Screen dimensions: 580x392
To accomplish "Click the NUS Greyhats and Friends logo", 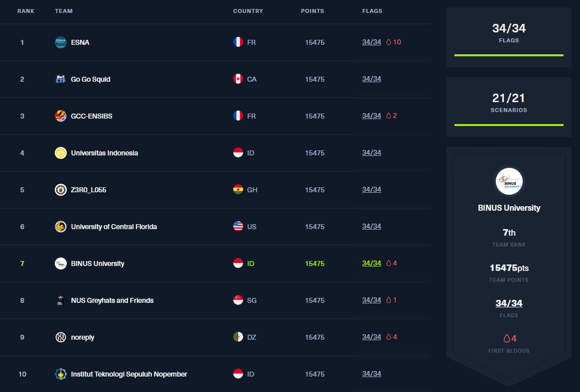I will point(61,300).
